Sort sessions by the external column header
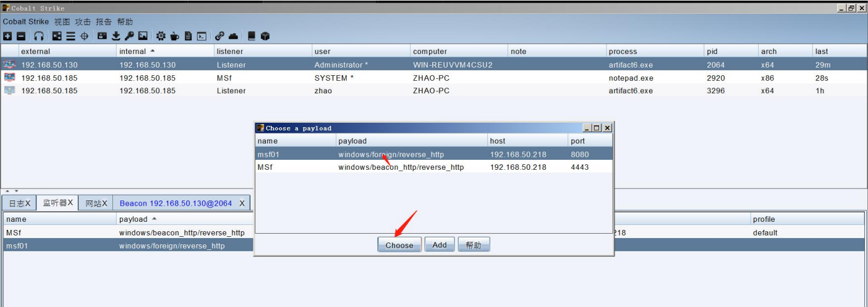Viewport: 868px width, 307px height. (x=68, y=51)
